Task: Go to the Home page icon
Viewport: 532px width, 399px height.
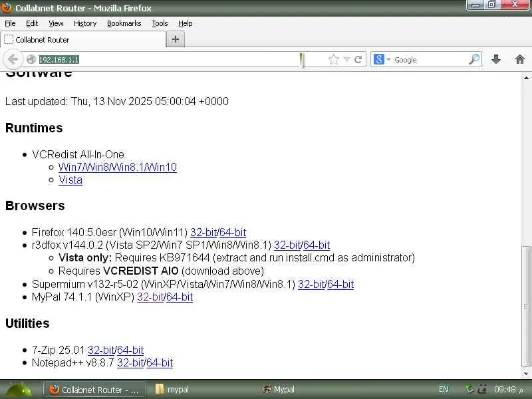Action: tap(520, 59)
